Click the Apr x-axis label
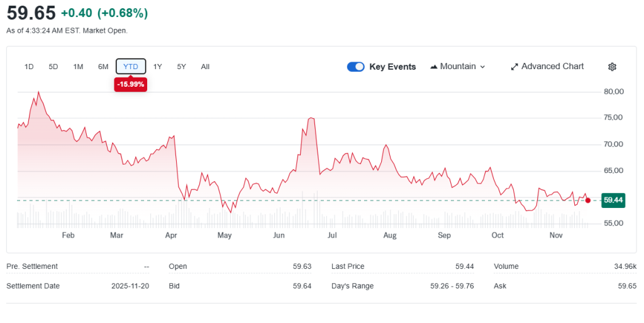Viewport: 644px width, 323px height. [171, 235]
